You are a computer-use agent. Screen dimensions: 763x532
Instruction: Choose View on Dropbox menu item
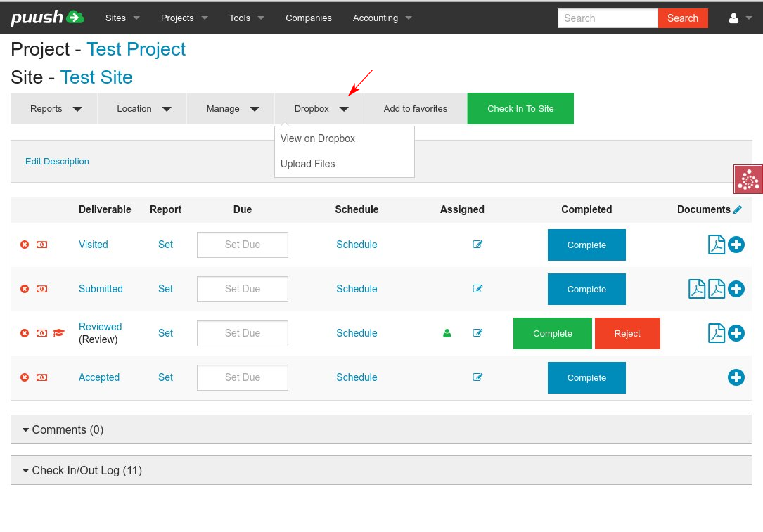pos(317,138)
